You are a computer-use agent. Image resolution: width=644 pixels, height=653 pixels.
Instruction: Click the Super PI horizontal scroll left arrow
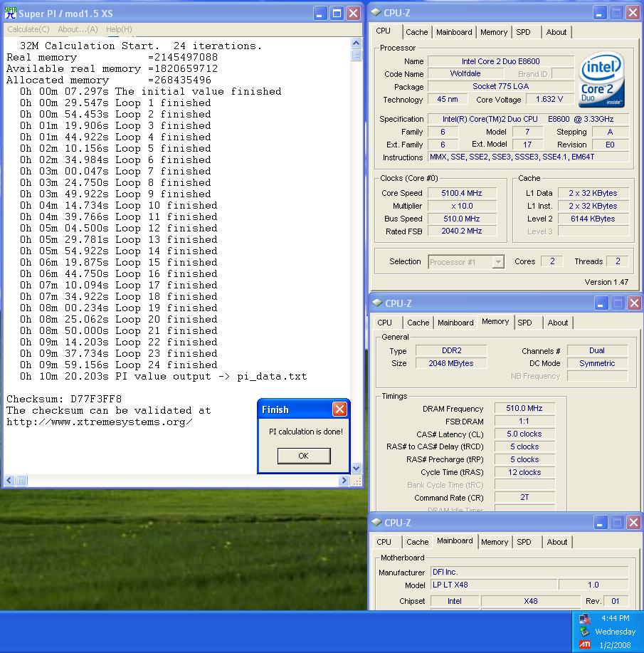[9, 481]
